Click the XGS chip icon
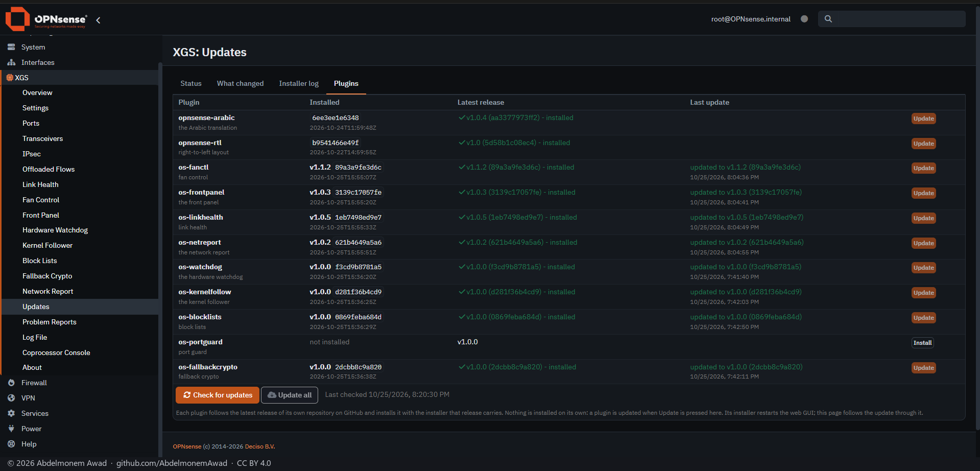This screenshot has height=471, width=980. point(10,78)
